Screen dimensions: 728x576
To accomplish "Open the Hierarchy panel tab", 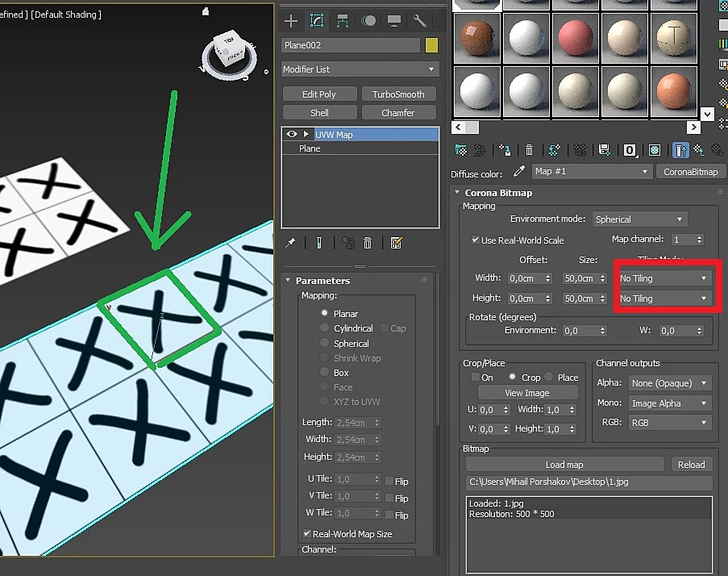I will (343, 21).
